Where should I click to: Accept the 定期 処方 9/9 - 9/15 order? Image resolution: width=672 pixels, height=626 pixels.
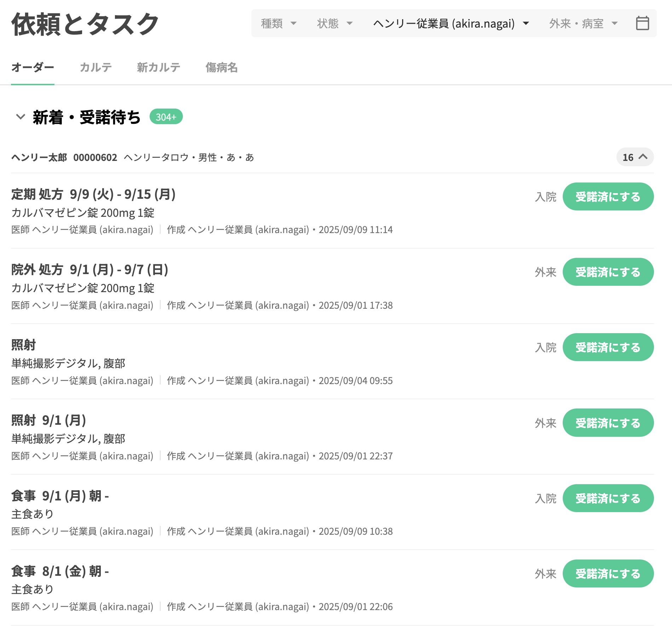pos(608,197)
